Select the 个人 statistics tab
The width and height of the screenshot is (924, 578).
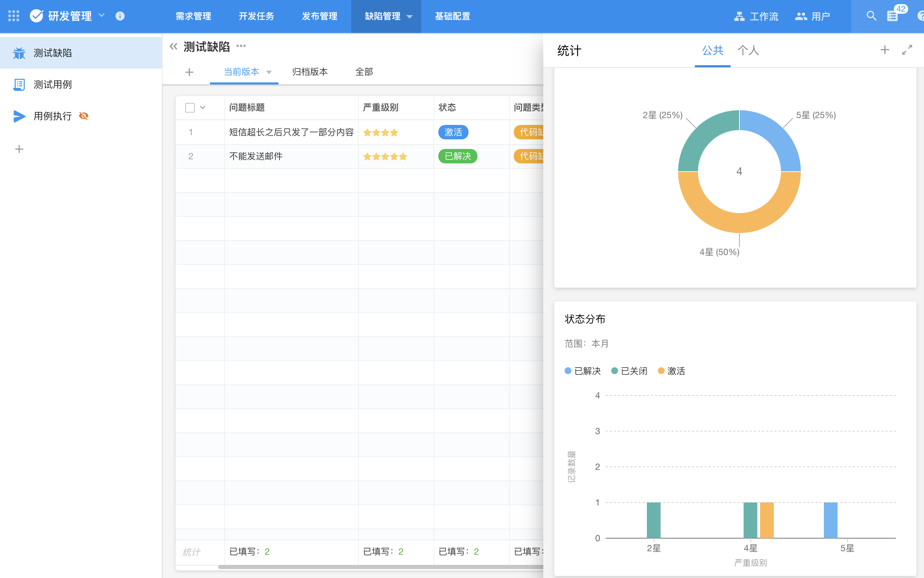tap(748, 50)
